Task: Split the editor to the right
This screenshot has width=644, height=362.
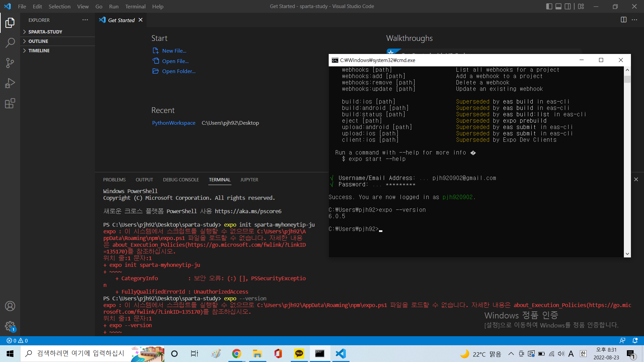Action: point(624,20)
